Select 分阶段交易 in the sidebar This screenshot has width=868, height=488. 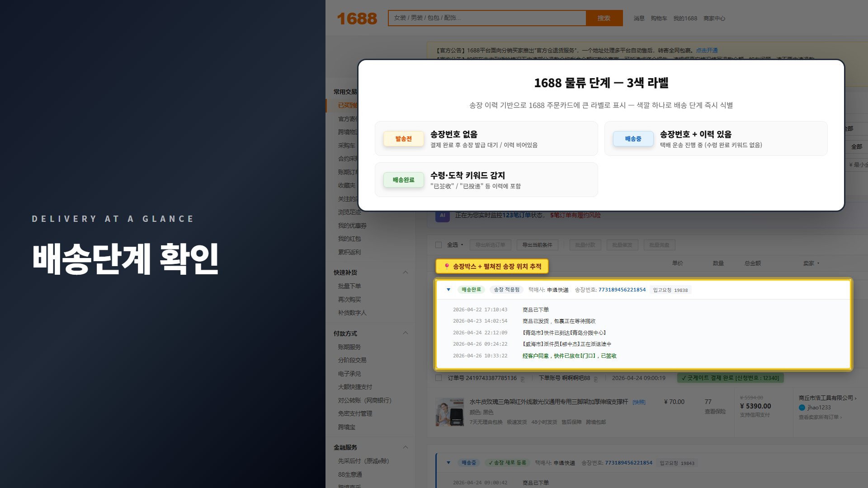click(x=352, y=360)
